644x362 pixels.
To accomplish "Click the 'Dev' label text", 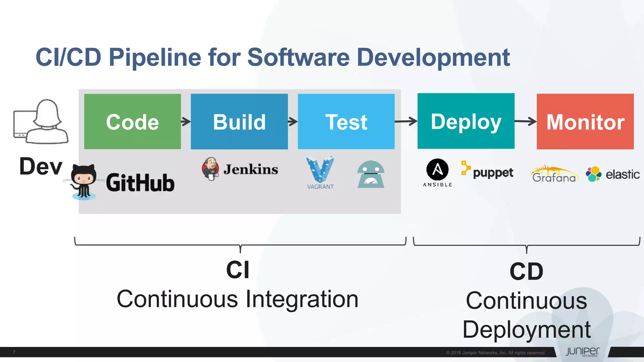I will [x=41, y=166].
